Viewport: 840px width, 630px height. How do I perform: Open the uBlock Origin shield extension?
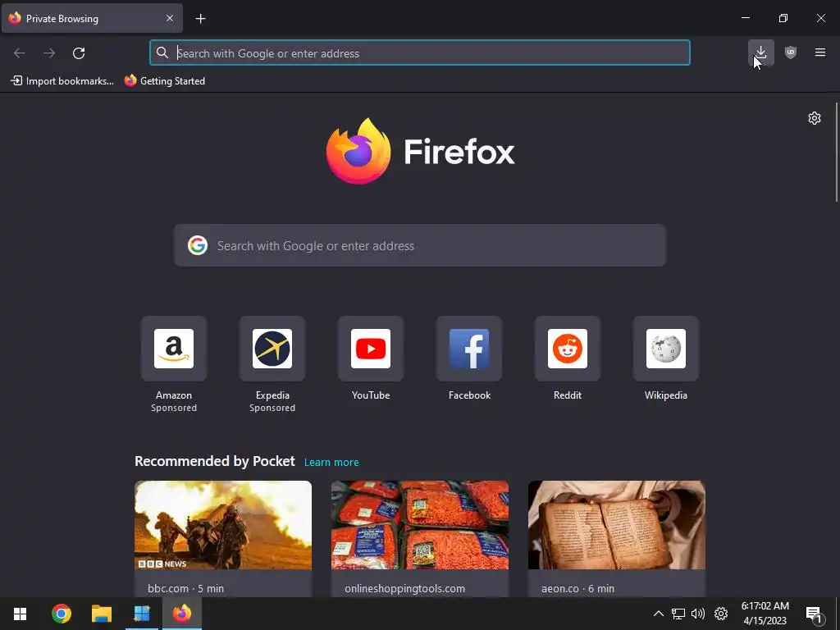pyautogui.click(x=791, y=52)
